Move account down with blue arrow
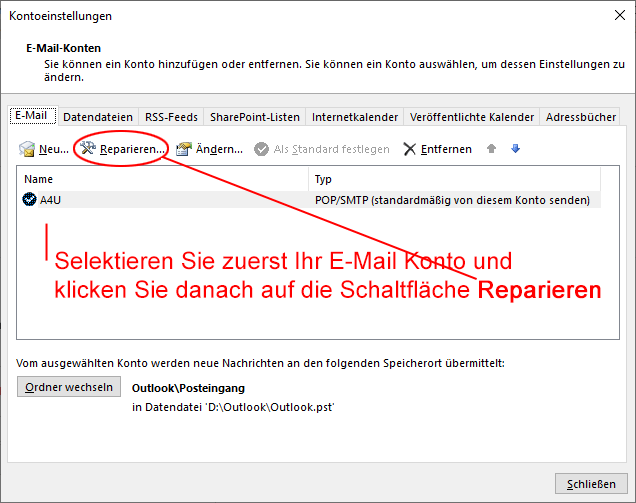636x503 pixels. point(516,149)
